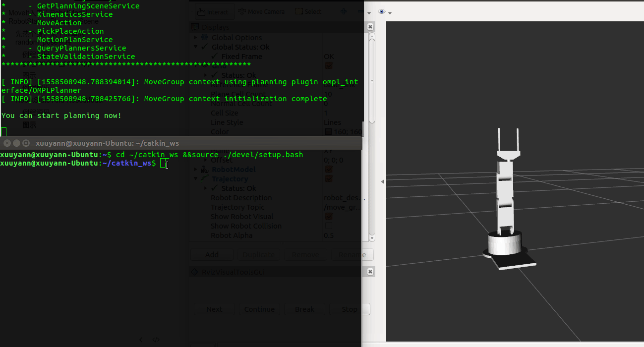Screen dimensions: 644x347
Task: Select the Interact tool
Action: (213, 11)
